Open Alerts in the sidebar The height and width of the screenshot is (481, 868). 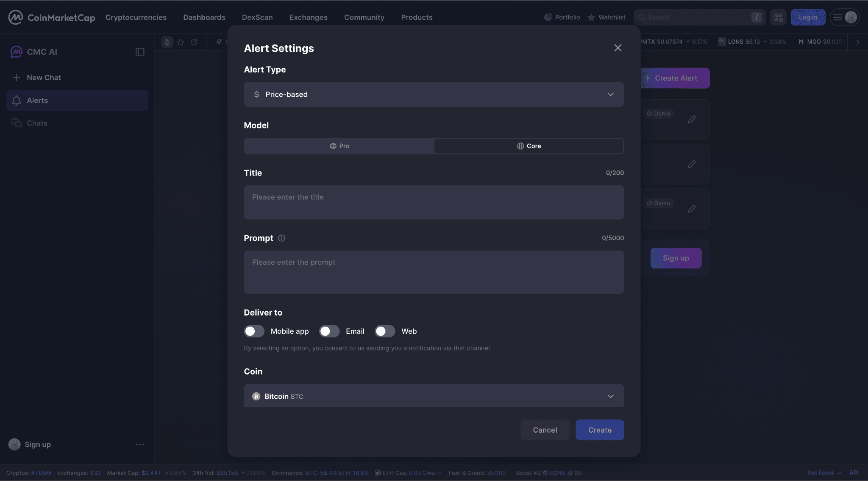coord(77,101)
